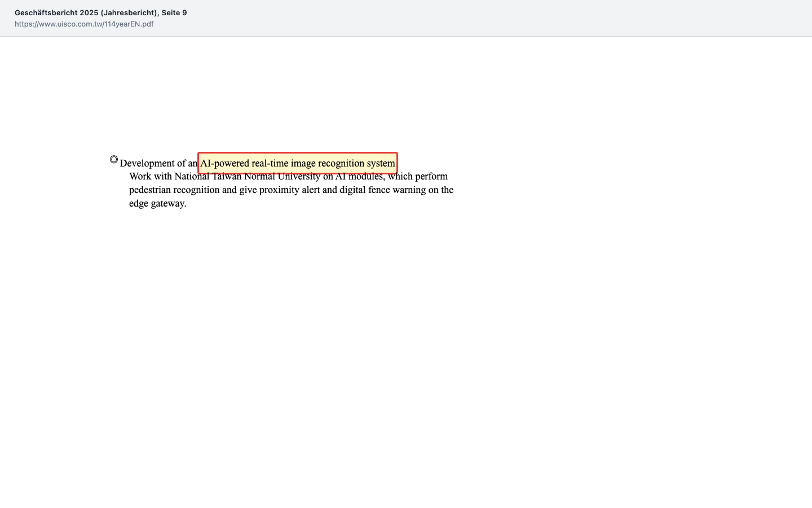Click the Geschäftsbericht 2025 document title
This screenshot has height=508, width=812.
101,12
